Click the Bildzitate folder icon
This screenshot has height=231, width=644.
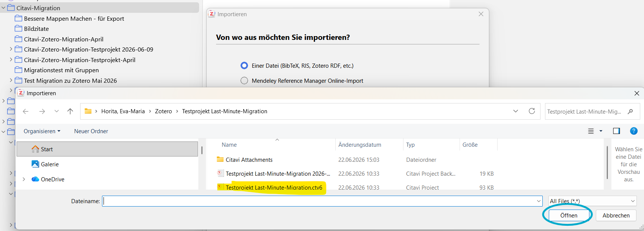tap(18, 28)
